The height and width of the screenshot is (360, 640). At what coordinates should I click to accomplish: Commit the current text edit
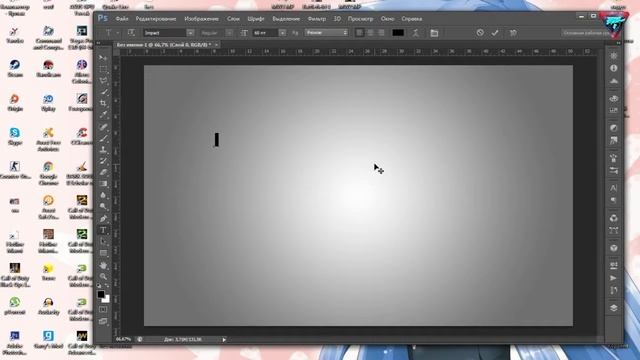[x=495, y=33]
